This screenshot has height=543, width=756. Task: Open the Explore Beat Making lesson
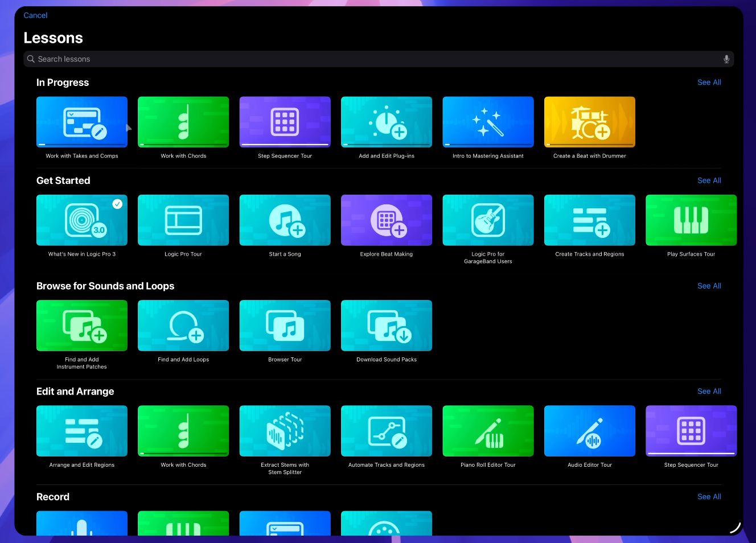[x=387, y=220]
